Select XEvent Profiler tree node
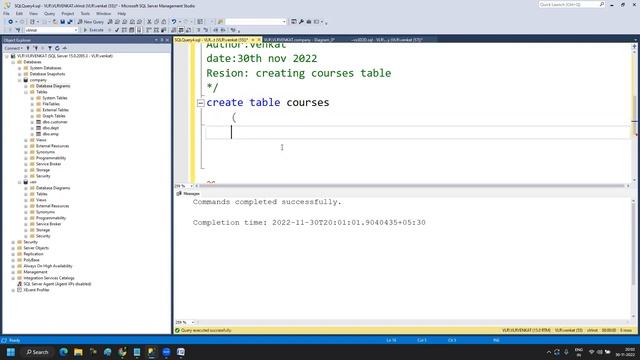 click(36, 290)
